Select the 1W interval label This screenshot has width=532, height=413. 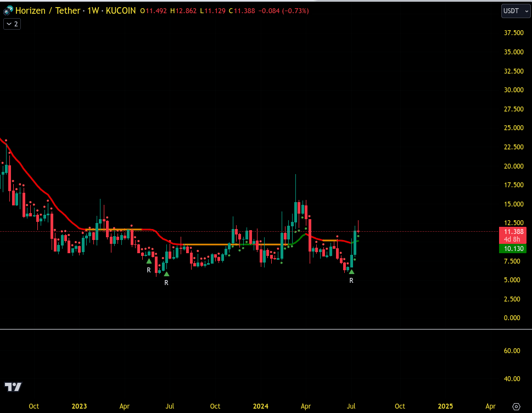[x=93, y=11]
